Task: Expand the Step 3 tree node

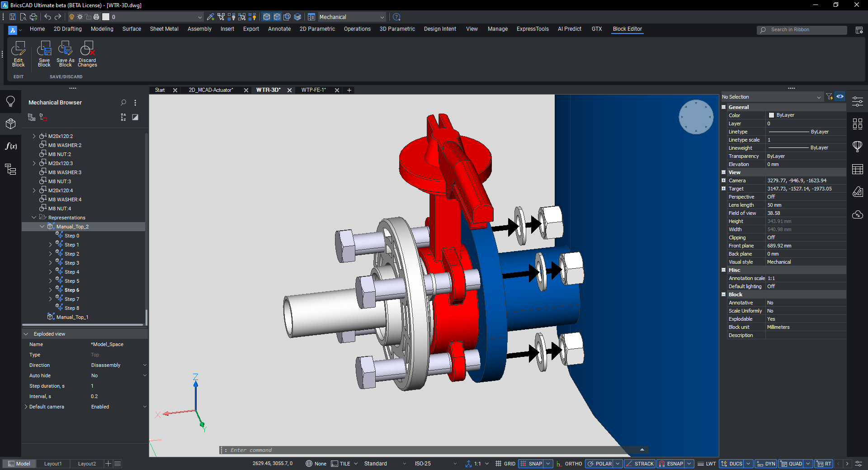Action: [x=50, y=263]
